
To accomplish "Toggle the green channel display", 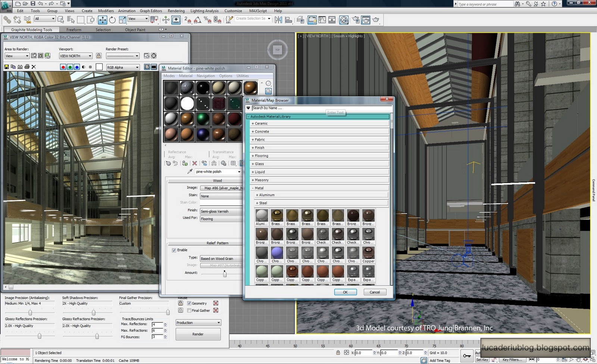I will pyautogui.click(x=70, y=67).
